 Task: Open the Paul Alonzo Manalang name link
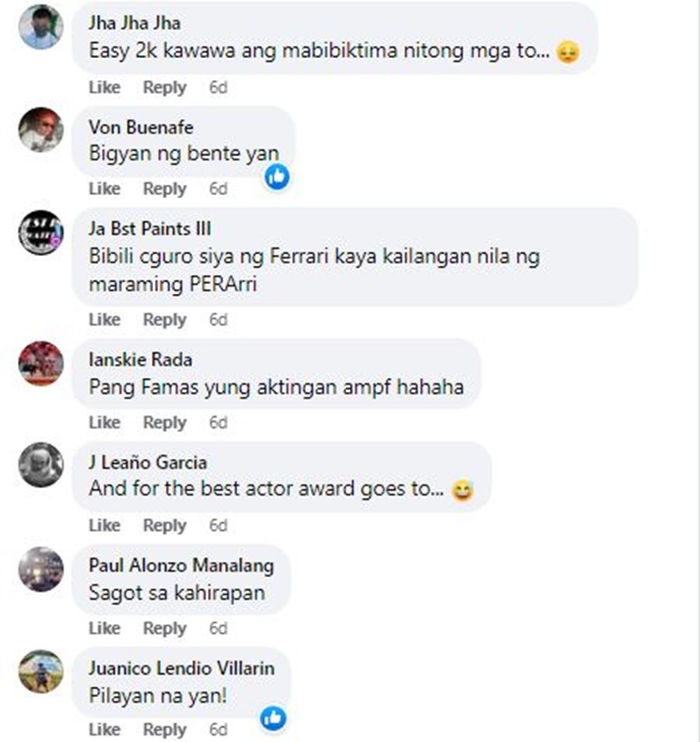point(181,566)
